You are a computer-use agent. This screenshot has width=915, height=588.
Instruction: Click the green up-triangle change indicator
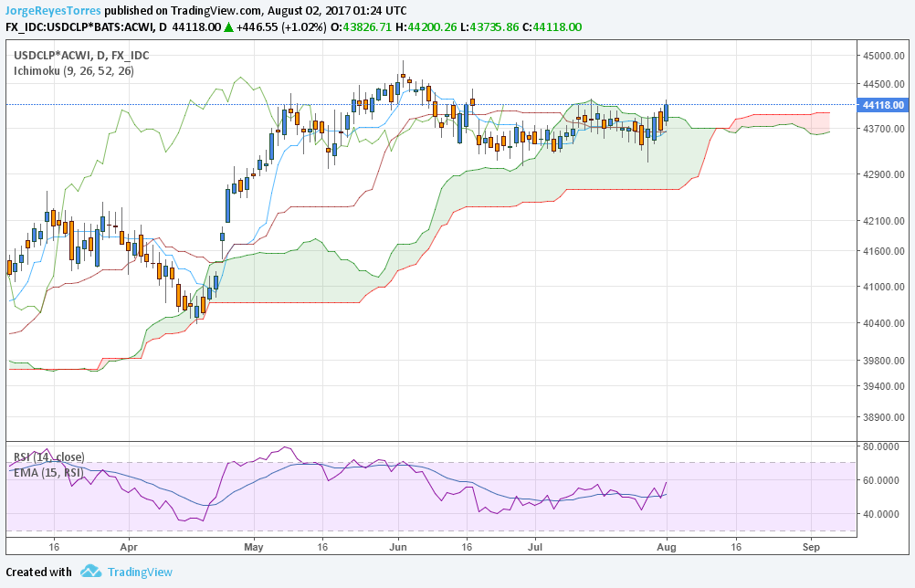228,26
